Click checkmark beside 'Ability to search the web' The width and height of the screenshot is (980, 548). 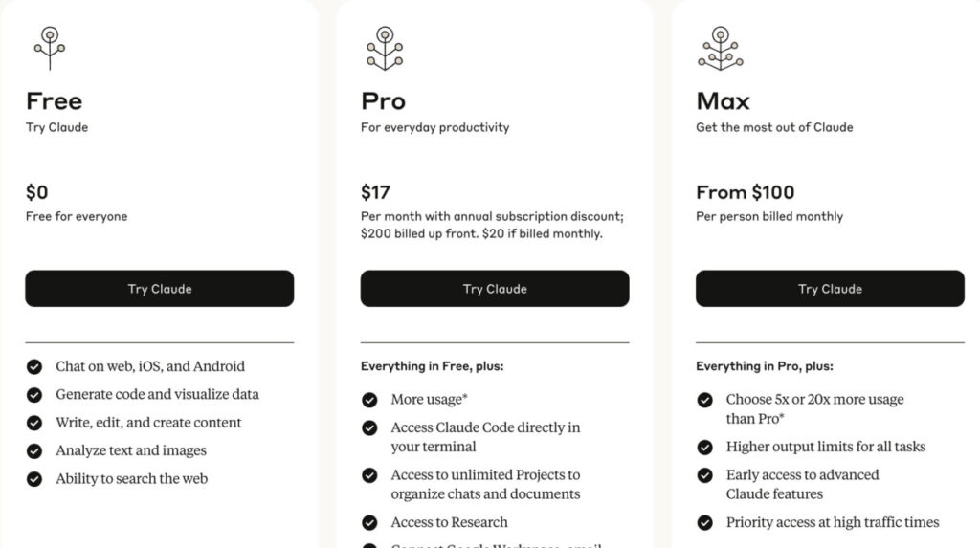pos(34,479)
